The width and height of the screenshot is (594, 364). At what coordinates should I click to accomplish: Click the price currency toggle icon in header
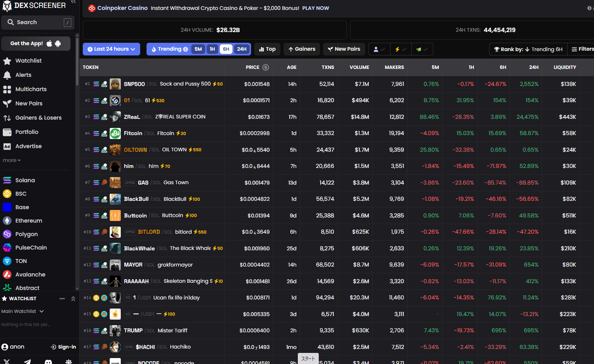266,67
